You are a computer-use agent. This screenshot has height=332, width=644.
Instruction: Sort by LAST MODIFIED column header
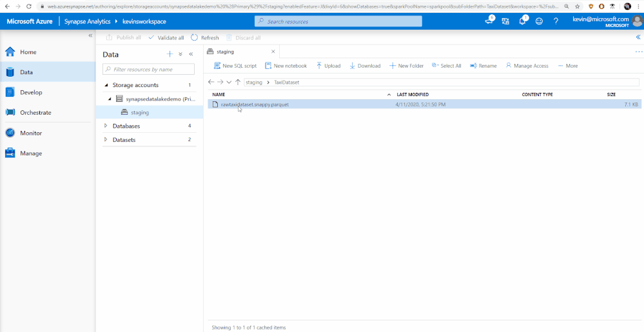413,95
